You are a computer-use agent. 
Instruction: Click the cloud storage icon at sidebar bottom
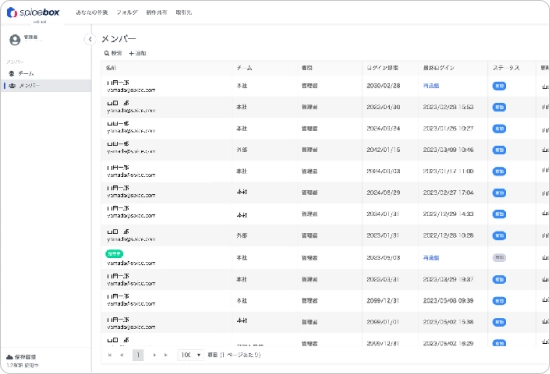9,357
